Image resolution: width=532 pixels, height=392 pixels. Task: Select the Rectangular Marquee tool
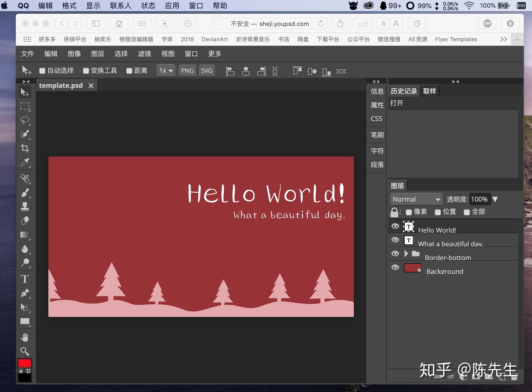25,106
